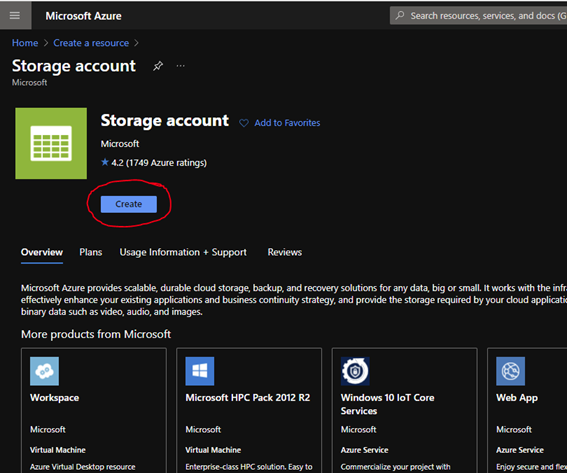567x473 pixels.
Task: Click the Microsoft publisher under product name
Action: (120, 144)
